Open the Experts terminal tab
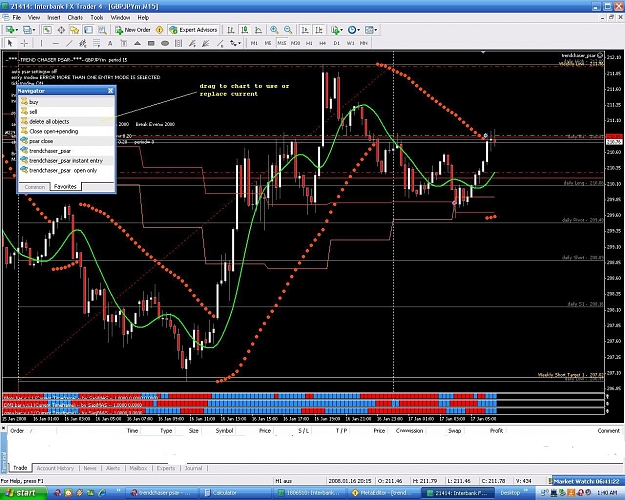 166,468
